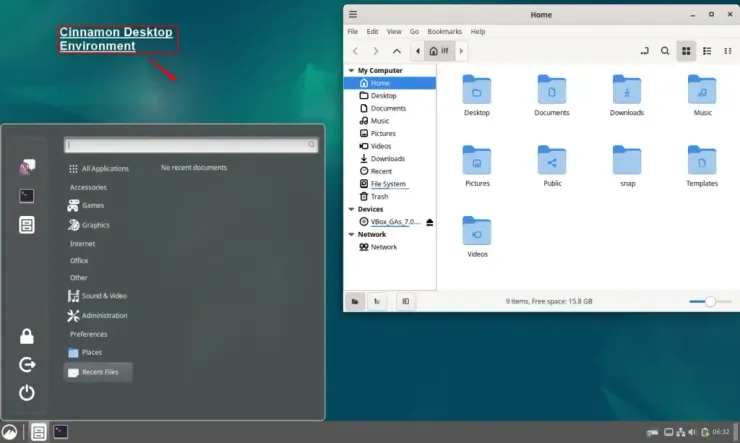Log out using menu icon
The image size is (740, 443).
pos(27,365)
